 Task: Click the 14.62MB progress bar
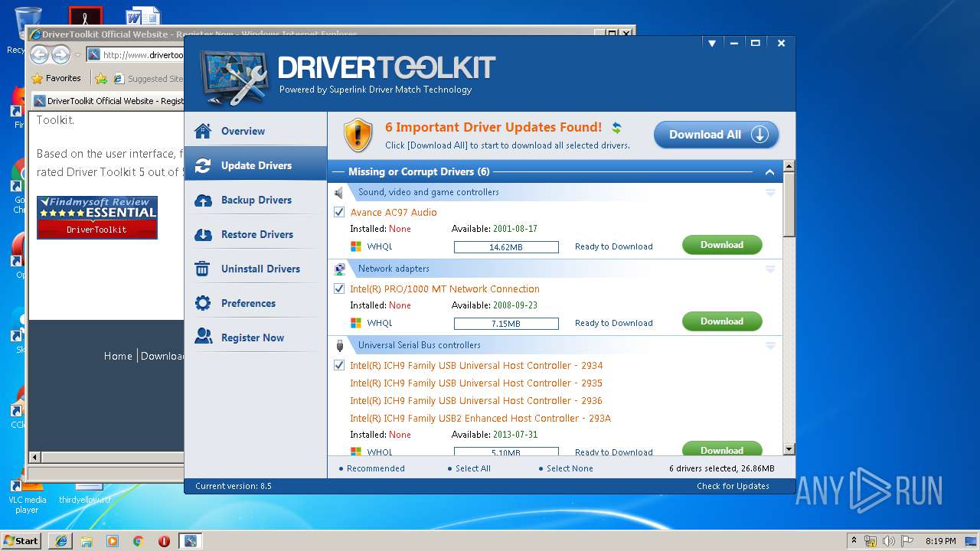[506, 247]
